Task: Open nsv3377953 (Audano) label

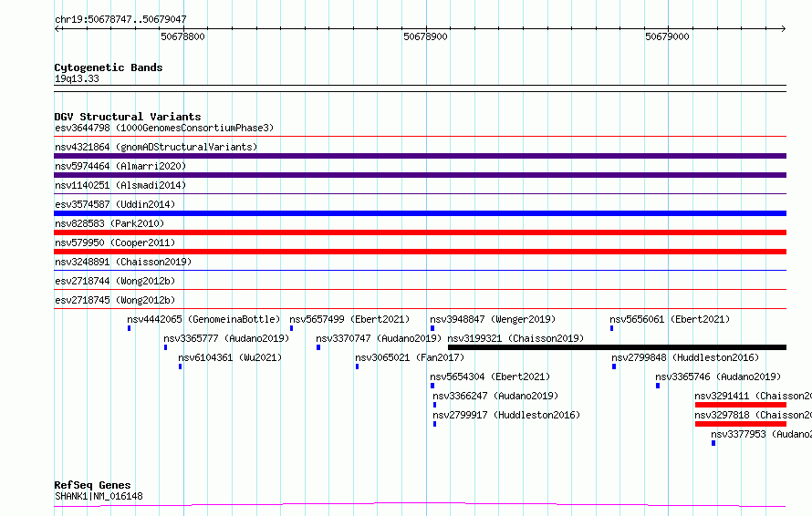Action: [761, 434]
